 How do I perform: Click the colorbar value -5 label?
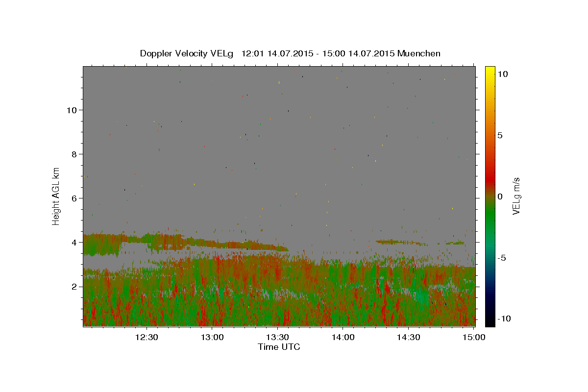pyautogui.click(x=502, y=258)
